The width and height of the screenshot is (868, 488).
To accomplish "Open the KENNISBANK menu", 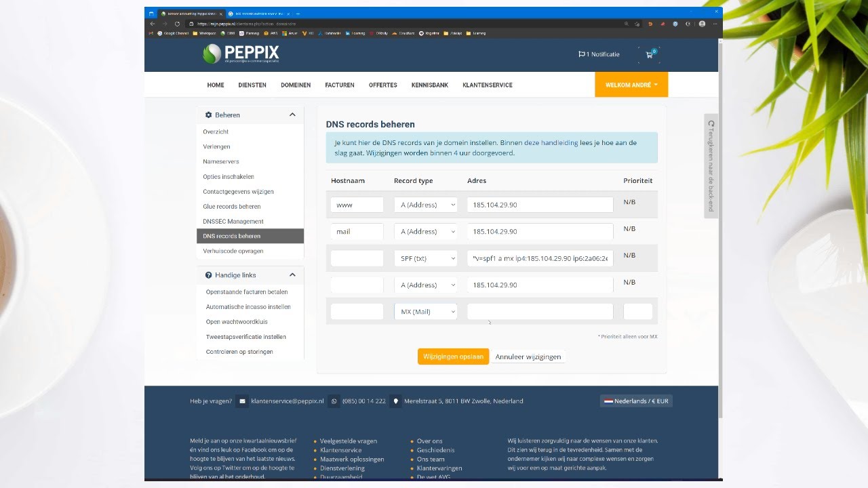I will pos(430,85).
